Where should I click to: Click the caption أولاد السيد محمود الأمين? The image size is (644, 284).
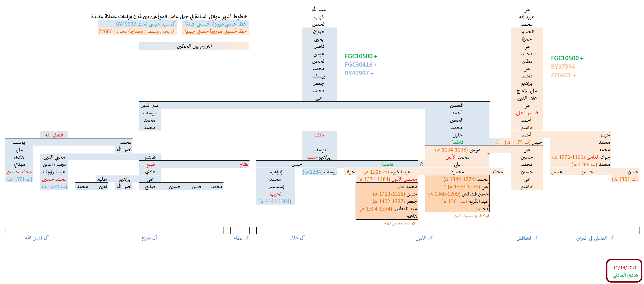tap(471, 216)
